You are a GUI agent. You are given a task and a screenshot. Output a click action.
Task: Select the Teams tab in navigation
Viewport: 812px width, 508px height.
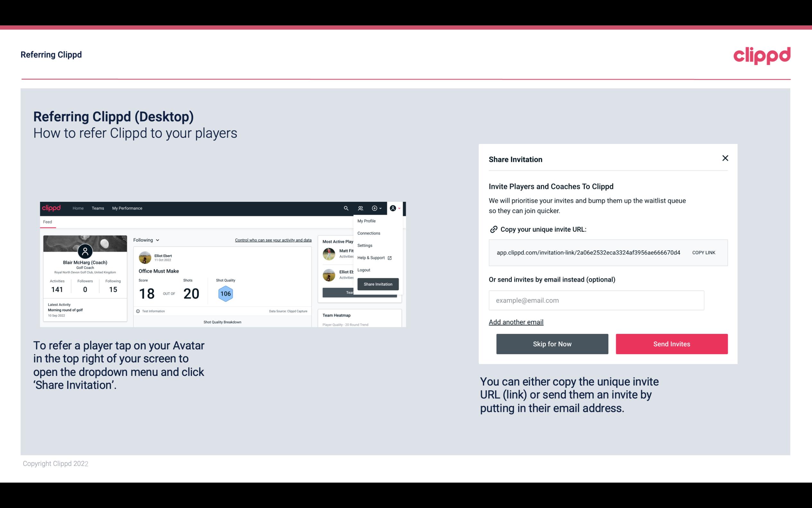click(x=97, y=208)
